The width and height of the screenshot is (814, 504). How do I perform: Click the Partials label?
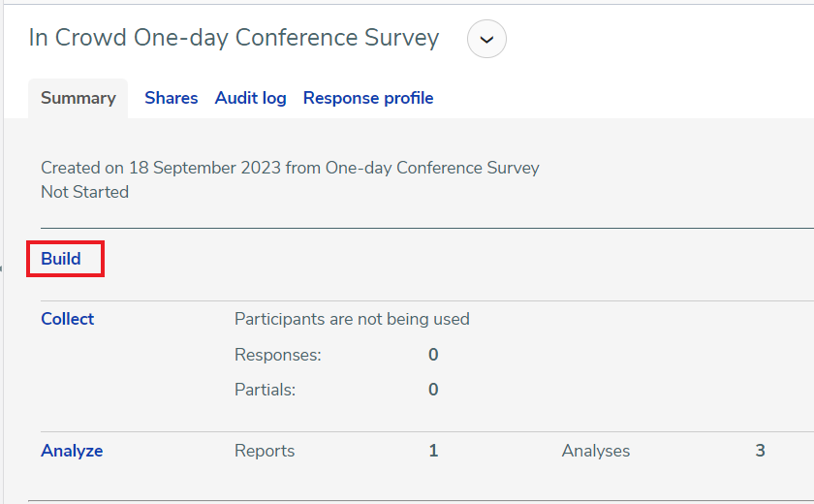coord(265,390)
